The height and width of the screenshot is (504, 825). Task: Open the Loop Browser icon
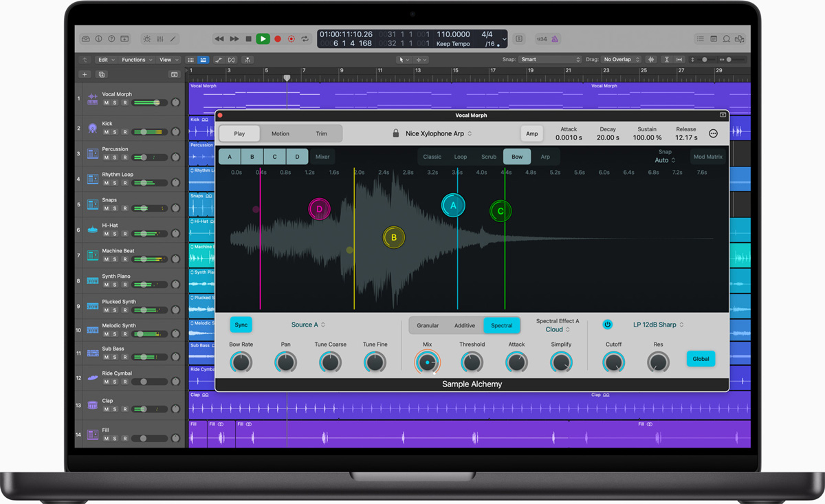[727, 39]
